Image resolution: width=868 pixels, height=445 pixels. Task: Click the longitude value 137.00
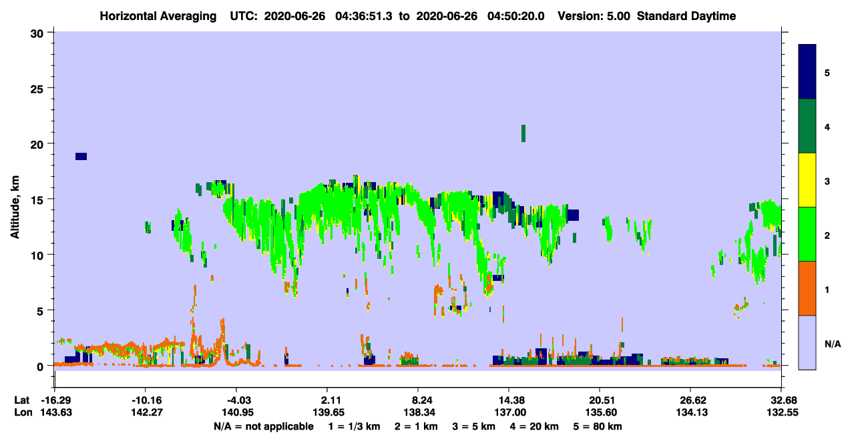[x=509, y=412]
